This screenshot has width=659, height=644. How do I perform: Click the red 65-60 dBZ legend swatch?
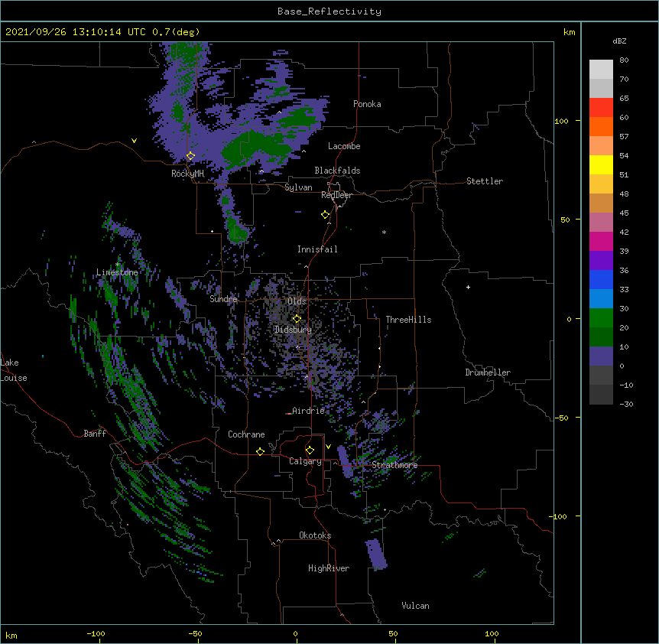point(601,108)
